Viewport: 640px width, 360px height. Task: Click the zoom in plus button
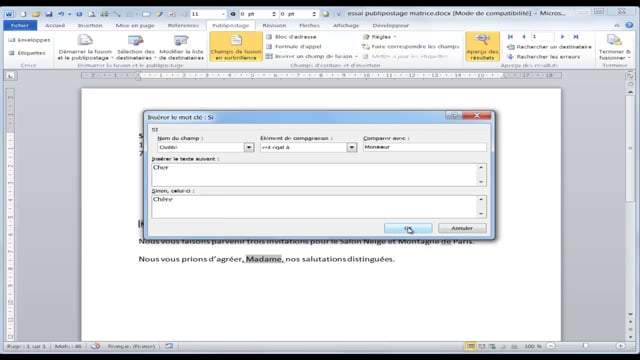[620, 346]
